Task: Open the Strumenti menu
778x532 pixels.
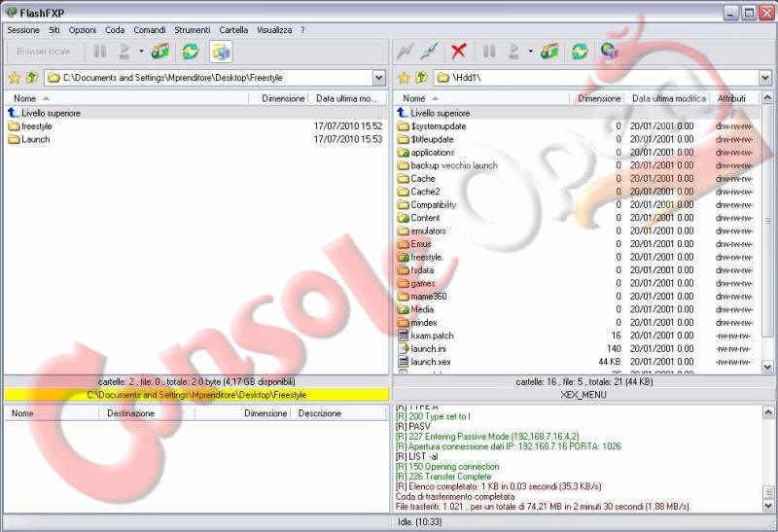Action: [193, 30]
